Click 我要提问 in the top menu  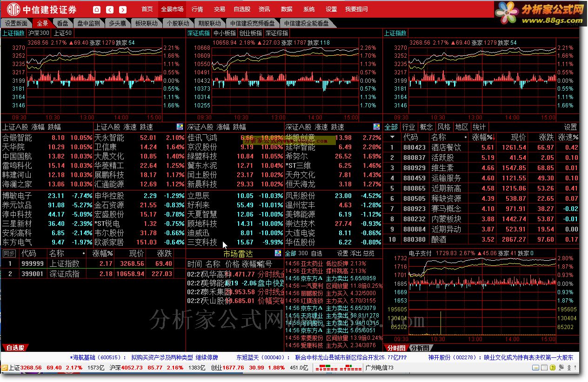pos(356,9)
